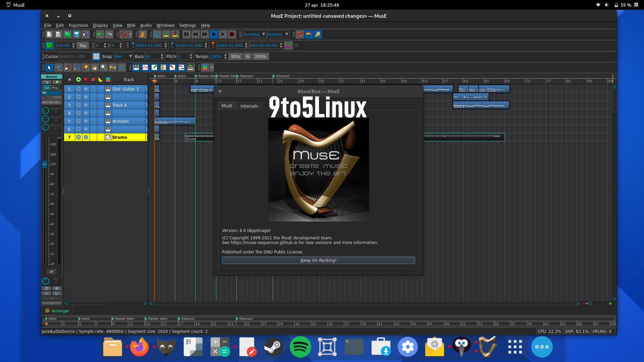This screenshot has height=362, width=644.
Task: Toggle the Loop button in transport
Action: click(157, 34)
